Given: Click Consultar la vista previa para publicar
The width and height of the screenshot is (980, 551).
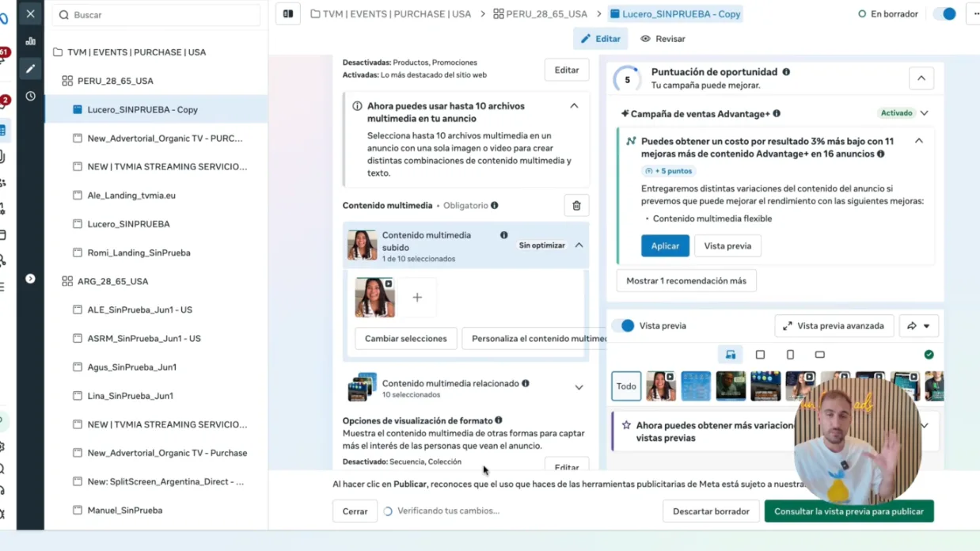Looking at the screenshot, I should pyautogui.click(x=849, y=511).
